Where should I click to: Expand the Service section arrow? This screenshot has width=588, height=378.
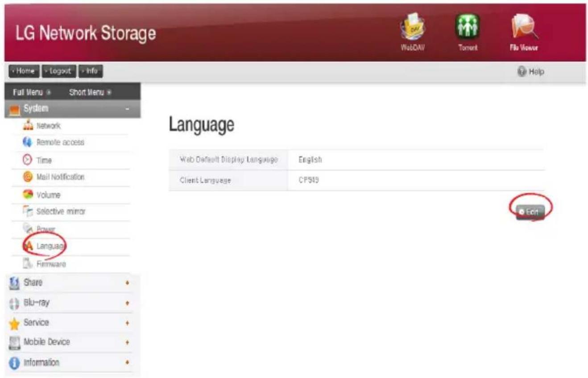click(128, 323)
